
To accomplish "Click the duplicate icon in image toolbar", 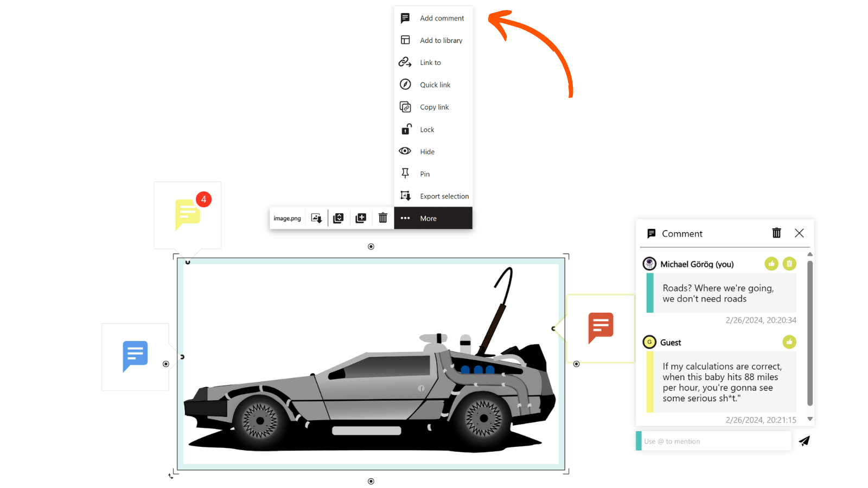I will click(361, 218).
